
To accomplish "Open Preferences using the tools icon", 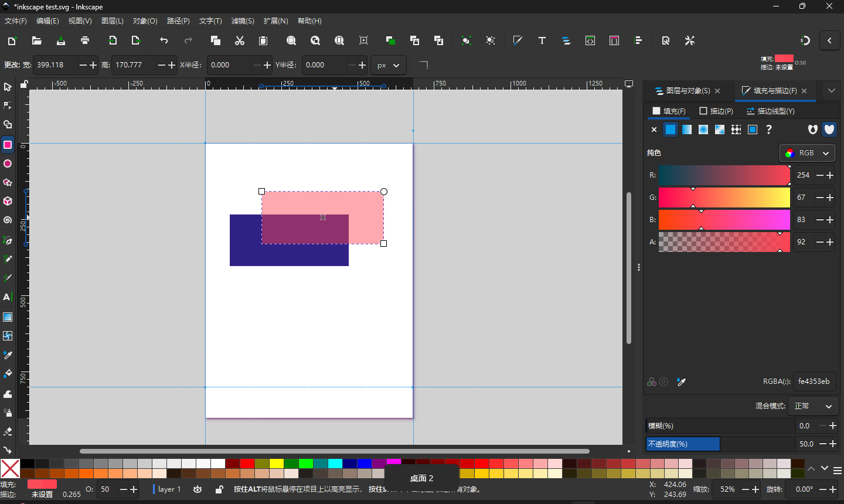I will pyautogui.click(x=690, y=40).
